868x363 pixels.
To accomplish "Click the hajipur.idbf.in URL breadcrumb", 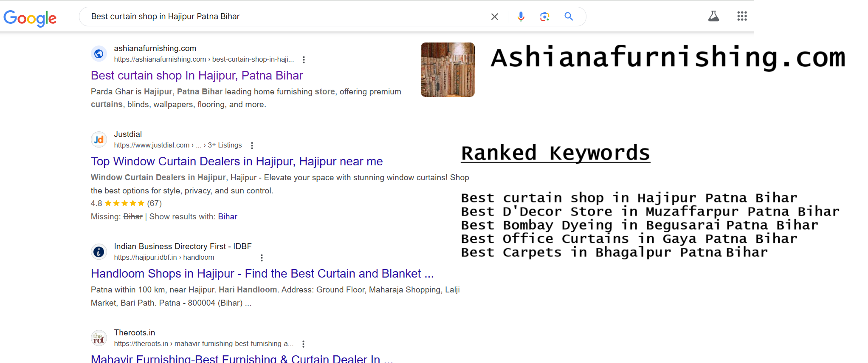I will [164, 257].
